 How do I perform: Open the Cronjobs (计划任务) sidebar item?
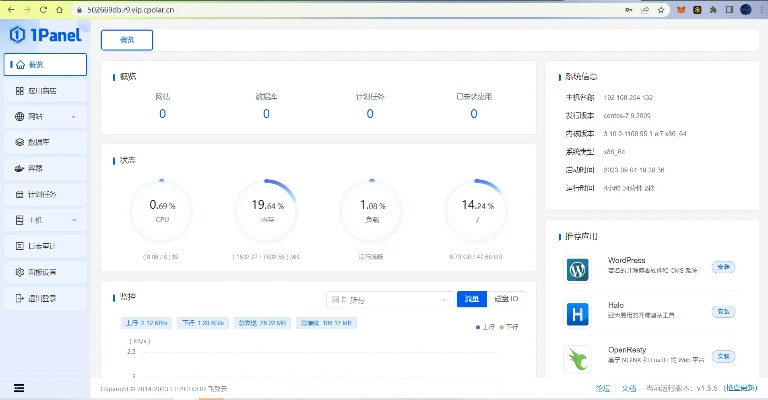(x=42, y=194)
